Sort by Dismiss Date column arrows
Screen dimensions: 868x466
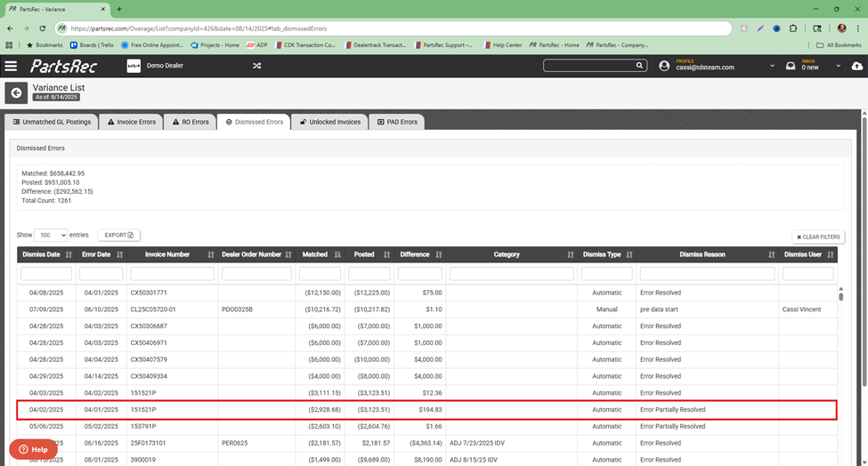click(69, 255)
